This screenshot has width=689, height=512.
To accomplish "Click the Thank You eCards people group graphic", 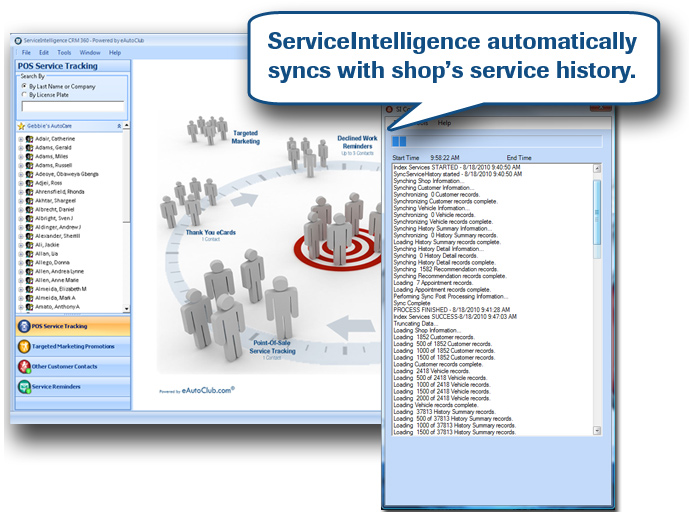I will click(189, 202).
